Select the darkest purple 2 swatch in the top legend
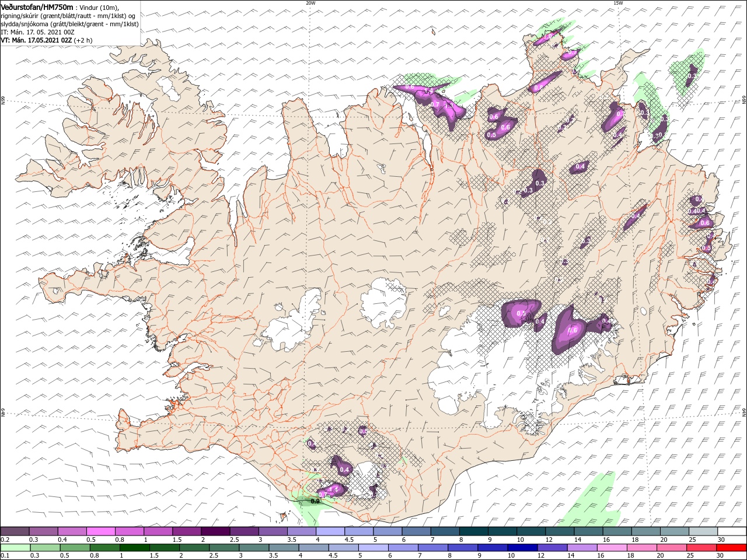This screenshot has width=747, height=560. point(215,531)
